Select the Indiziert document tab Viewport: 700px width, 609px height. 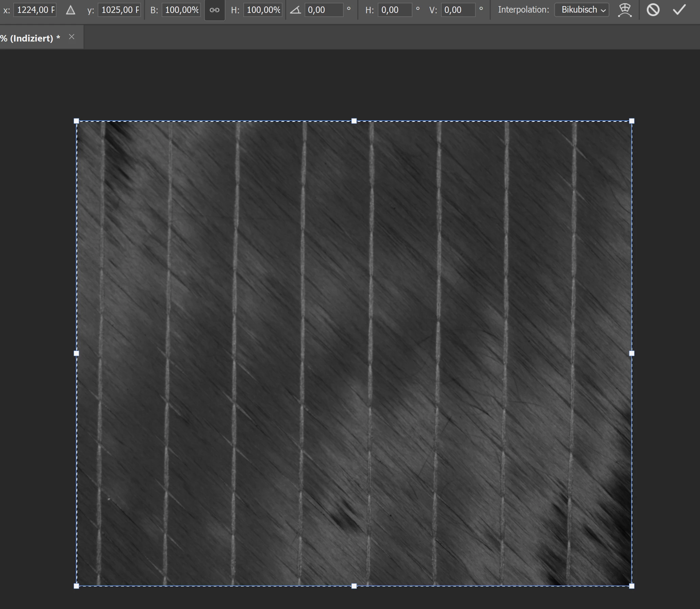(x=31, y=38)
